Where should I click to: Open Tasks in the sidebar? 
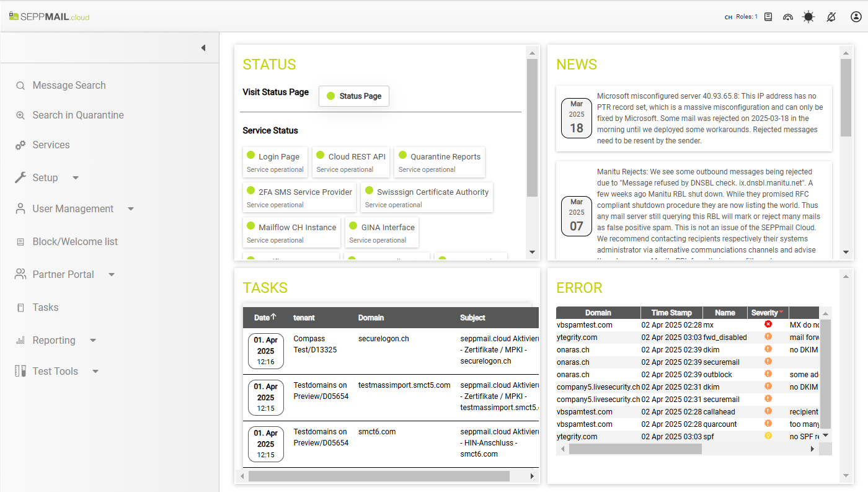[45, 308]
